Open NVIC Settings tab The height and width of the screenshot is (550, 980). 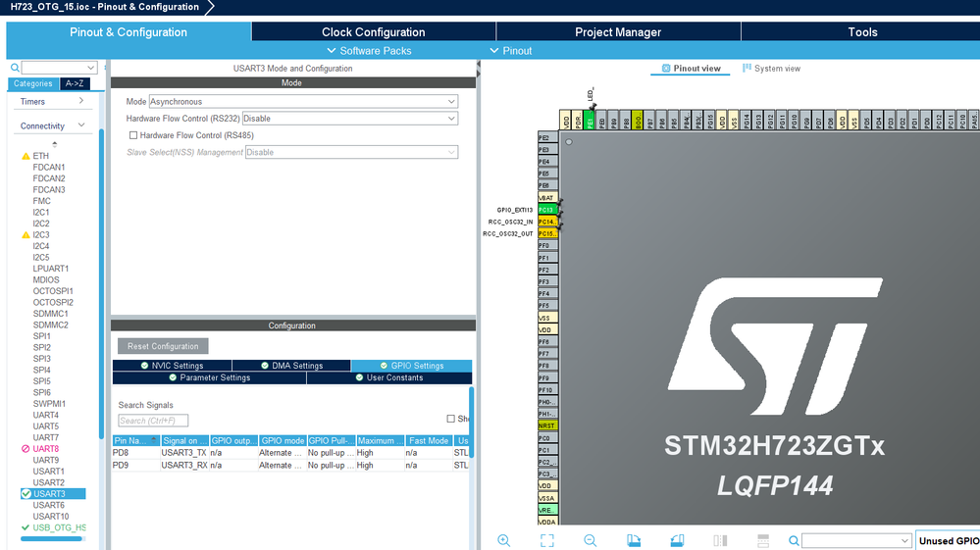pyautogui.click(x=172, y=366)
